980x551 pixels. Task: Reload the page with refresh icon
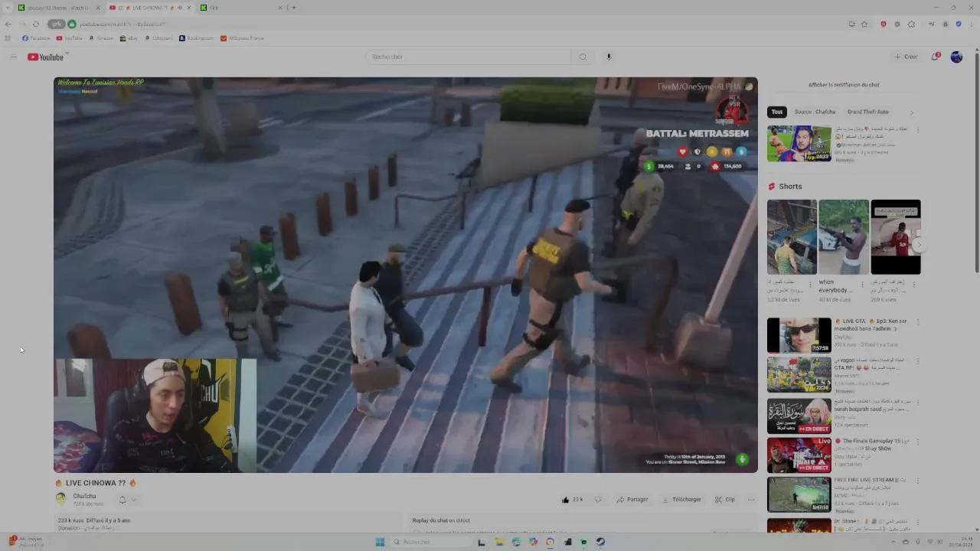coord(35,24)
